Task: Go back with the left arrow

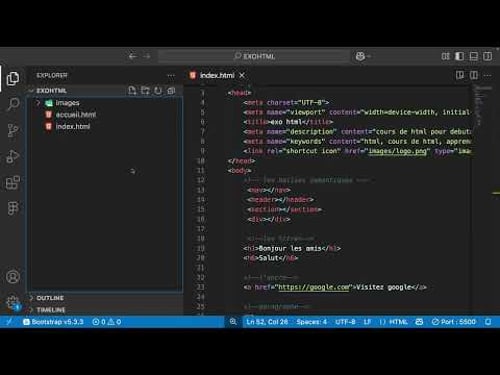Action: point(133,56)
